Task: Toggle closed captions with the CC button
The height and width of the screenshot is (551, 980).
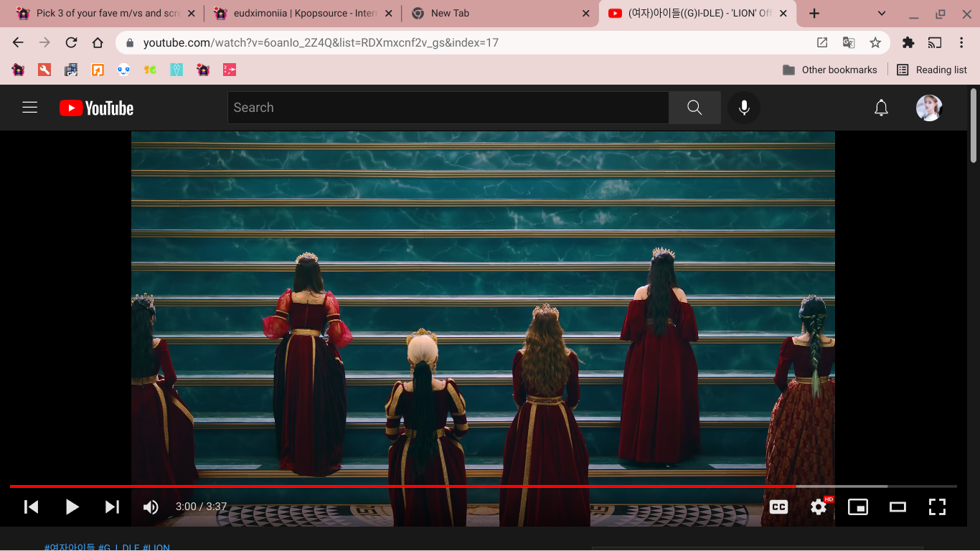Action: [778, 507]
